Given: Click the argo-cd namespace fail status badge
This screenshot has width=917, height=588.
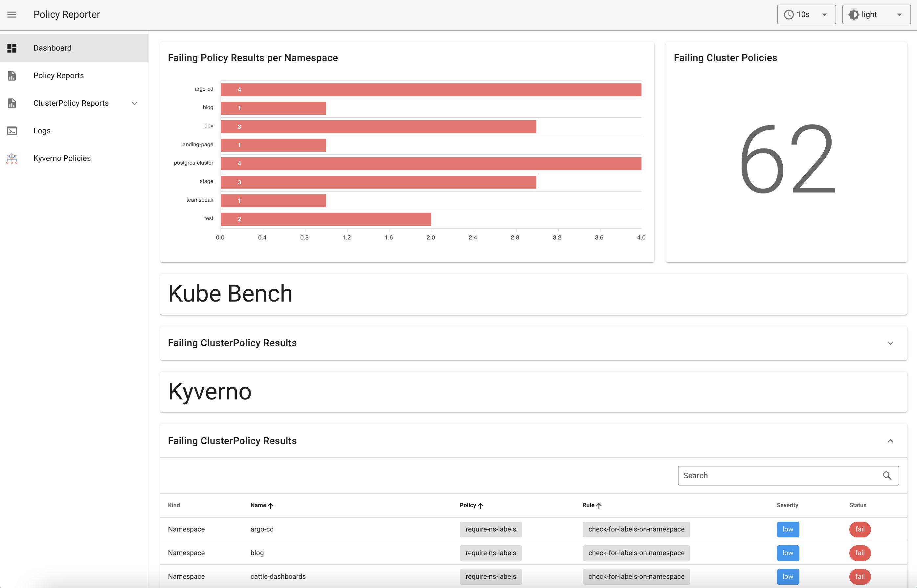Looking at the screenshot, I should coord(860,529).
